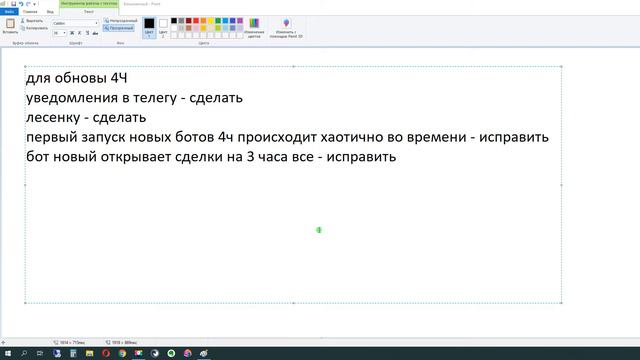Open the Customize Quick Access Toolbar arrow

click(35, 4)
